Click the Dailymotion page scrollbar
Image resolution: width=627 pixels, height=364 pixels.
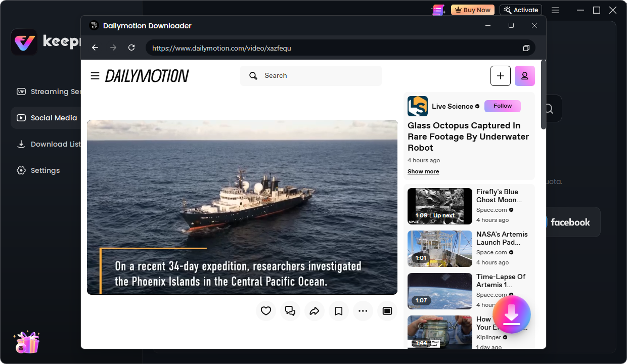544,95
